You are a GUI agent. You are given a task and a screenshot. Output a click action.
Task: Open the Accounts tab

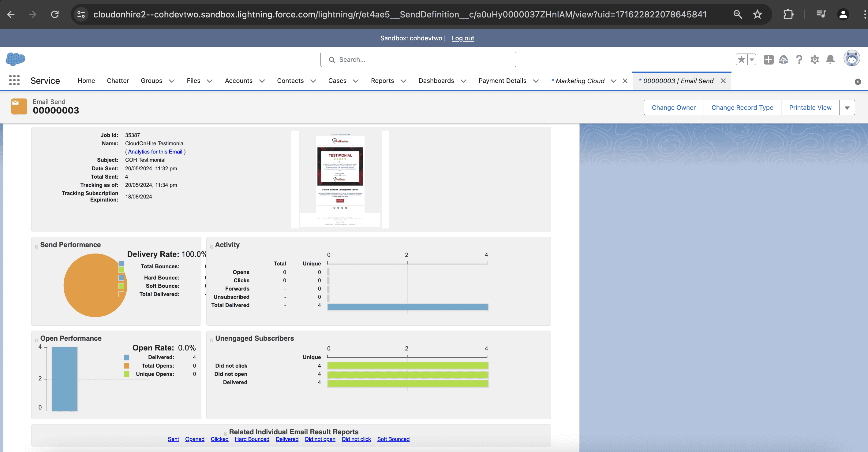pyautogui.click(x=238, y=80)
